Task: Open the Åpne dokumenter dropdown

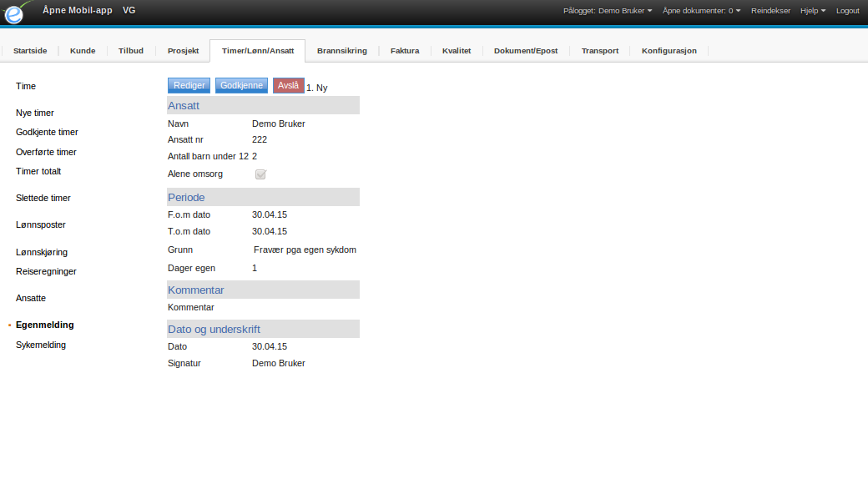Action: (x=701, y=11)
